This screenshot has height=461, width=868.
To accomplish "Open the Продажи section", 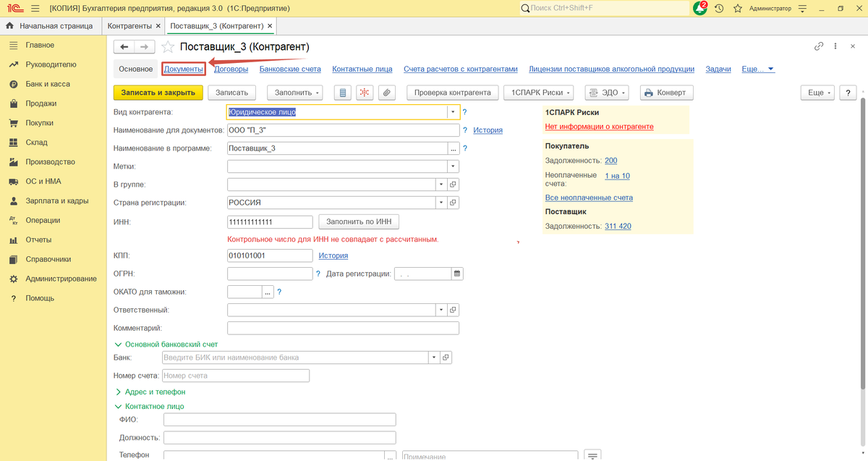I will pos(41,103).
